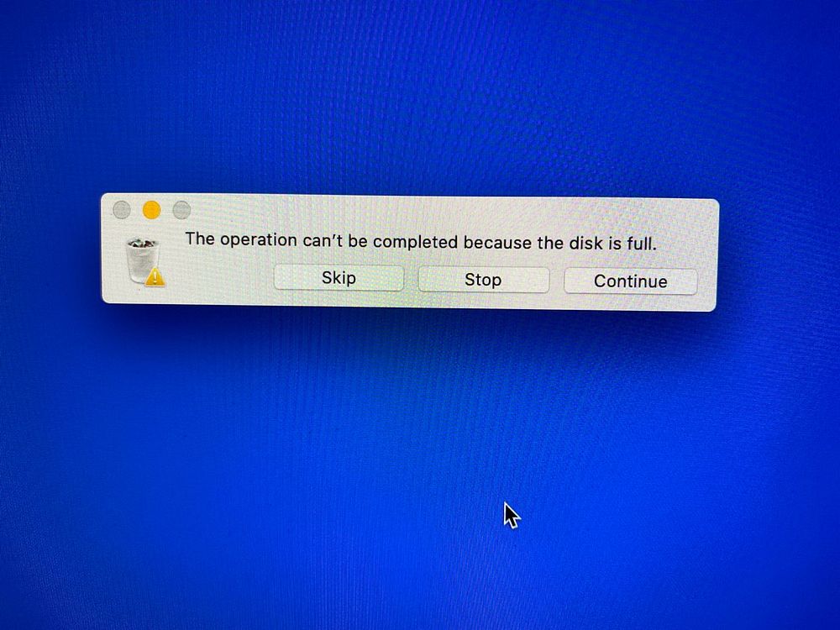Click the word "operation" in alert text

258,240
